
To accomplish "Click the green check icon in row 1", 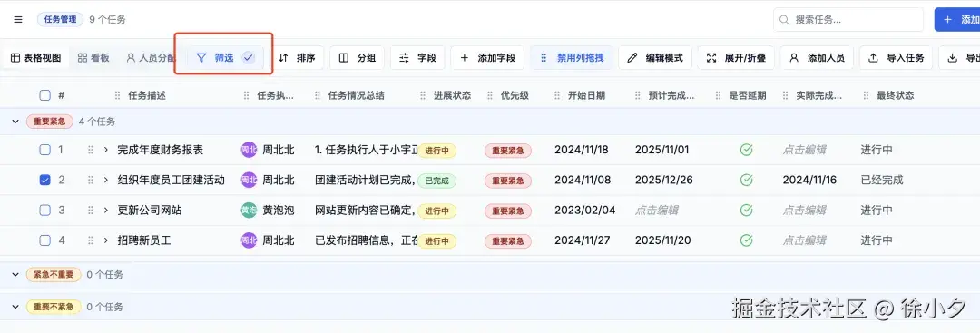I will click(746, 150).
